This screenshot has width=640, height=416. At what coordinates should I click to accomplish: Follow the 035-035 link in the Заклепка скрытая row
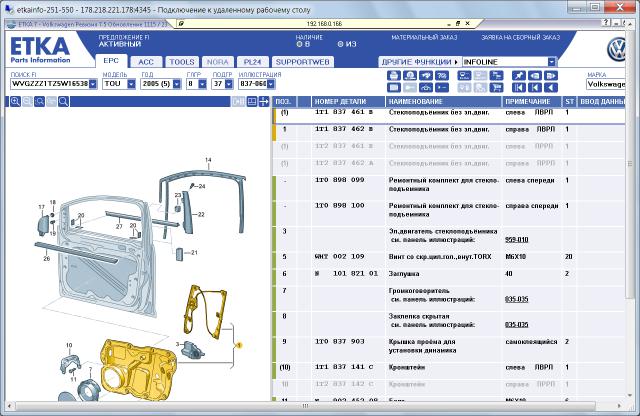(516, 325)
